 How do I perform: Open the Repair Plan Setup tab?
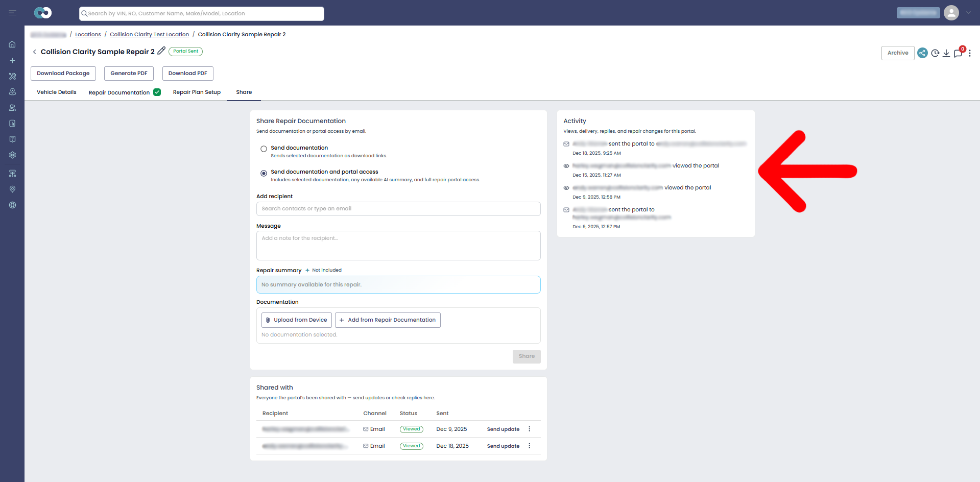(197, 92)
